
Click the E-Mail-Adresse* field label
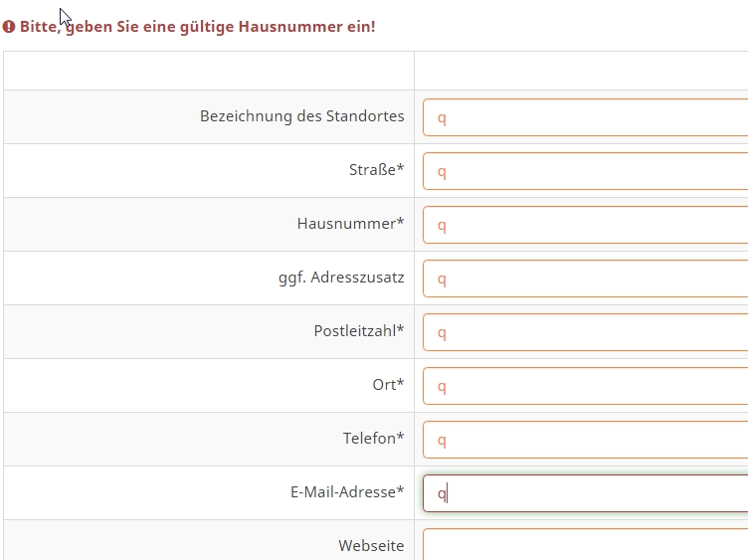click(x=347, y=492)
